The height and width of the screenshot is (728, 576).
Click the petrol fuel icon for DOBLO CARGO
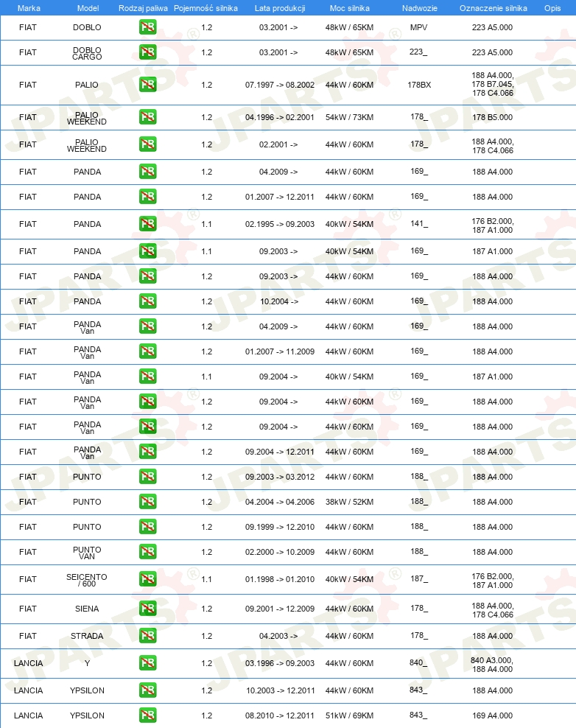tap(147, 52)
